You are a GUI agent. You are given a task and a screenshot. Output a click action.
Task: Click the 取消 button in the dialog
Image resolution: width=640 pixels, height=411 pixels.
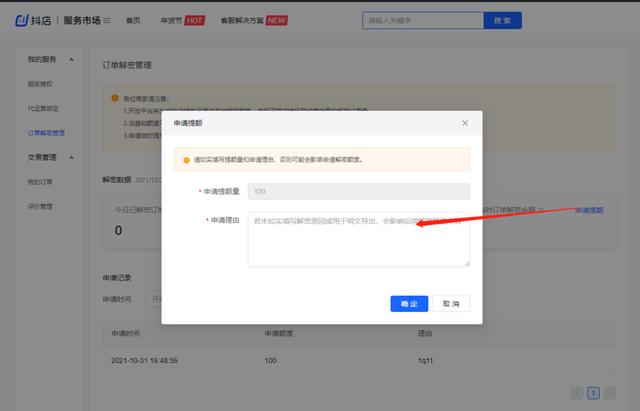(x=450, y=303)
